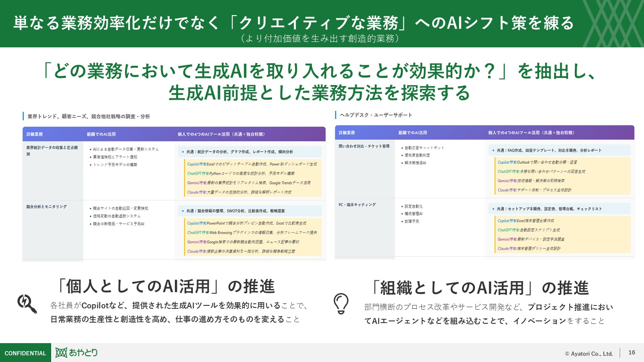The image size is (644, 362).
Task: Click the 「組織としてのAI活用」の推進 heading
Action: (x=479, y=288)
